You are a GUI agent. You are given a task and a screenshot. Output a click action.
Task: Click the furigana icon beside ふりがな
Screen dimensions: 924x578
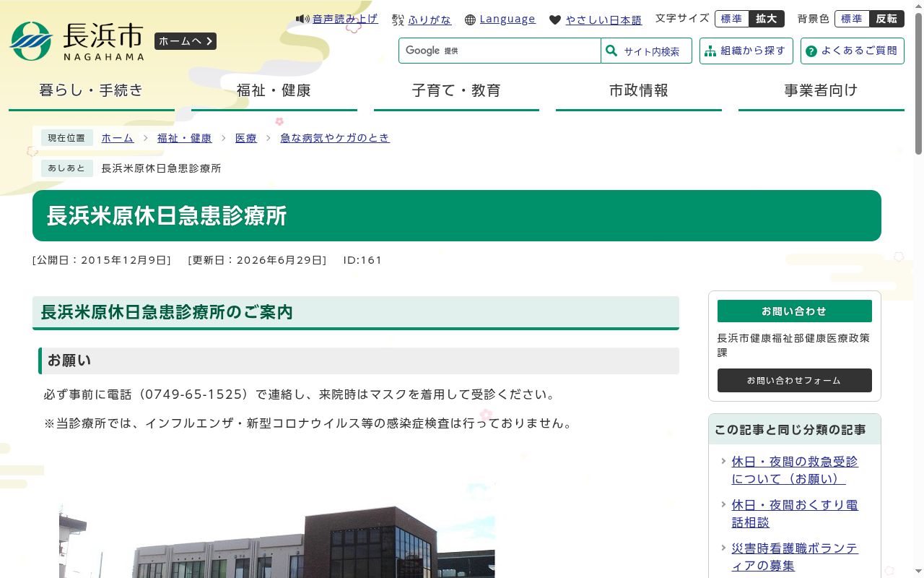(398, 20)
